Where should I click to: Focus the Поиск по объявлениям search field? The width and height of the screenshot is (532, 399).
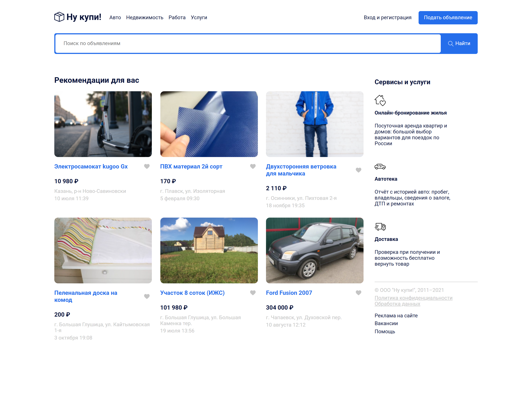tap(248, 44)
